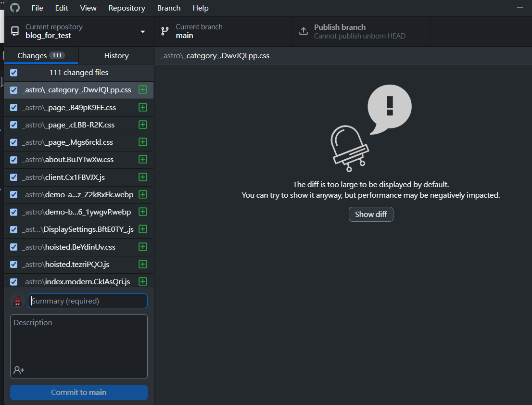Switch to the History tab
532x405 pixels.
click(x=116, y=56)
